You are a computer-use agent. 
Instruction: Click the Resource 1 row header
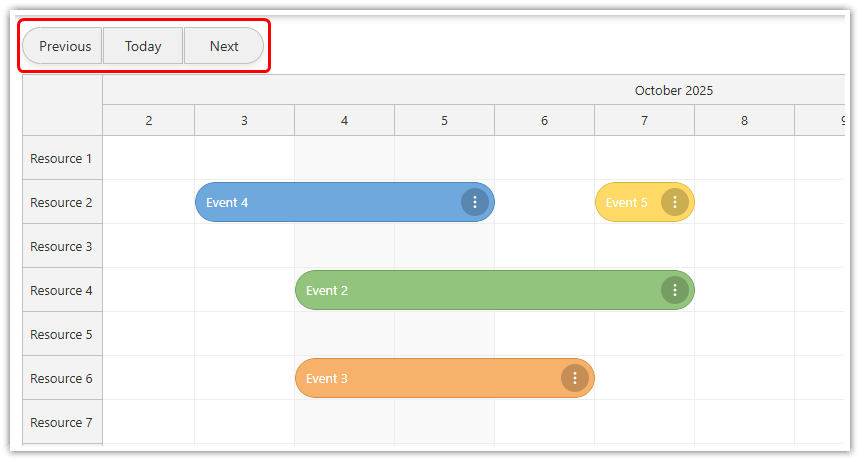[61, 158]
